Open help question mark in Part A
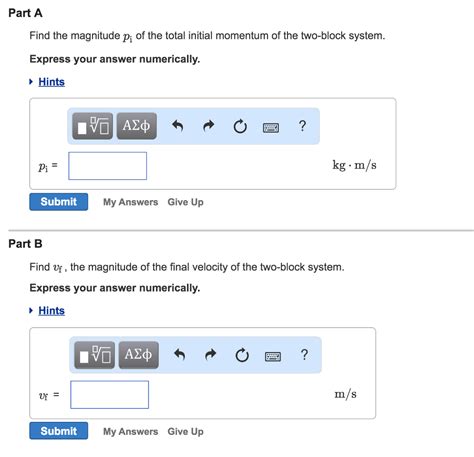The height and width of the screenshot is (457, 474). coord(302,126)
